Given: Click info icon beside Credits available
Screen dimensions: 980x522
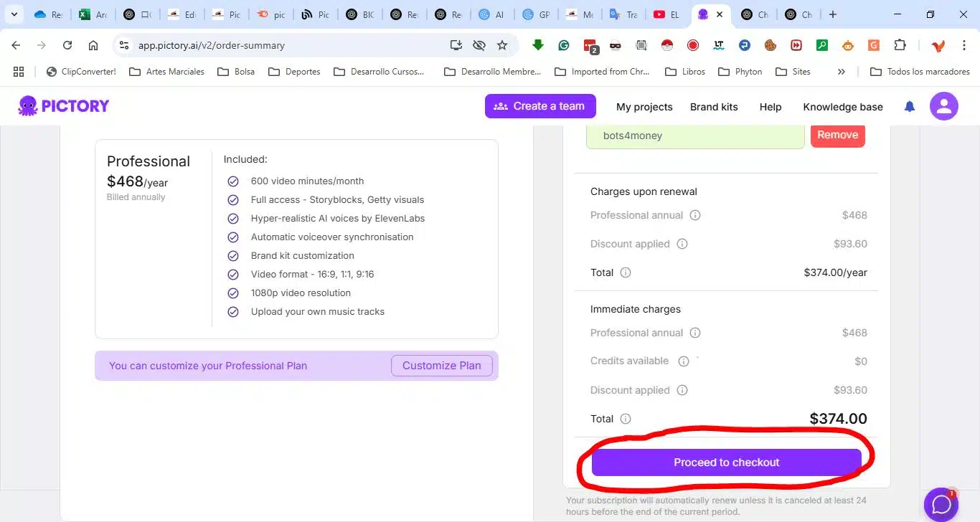Looking at the screenshot, I should pos(684,361).
